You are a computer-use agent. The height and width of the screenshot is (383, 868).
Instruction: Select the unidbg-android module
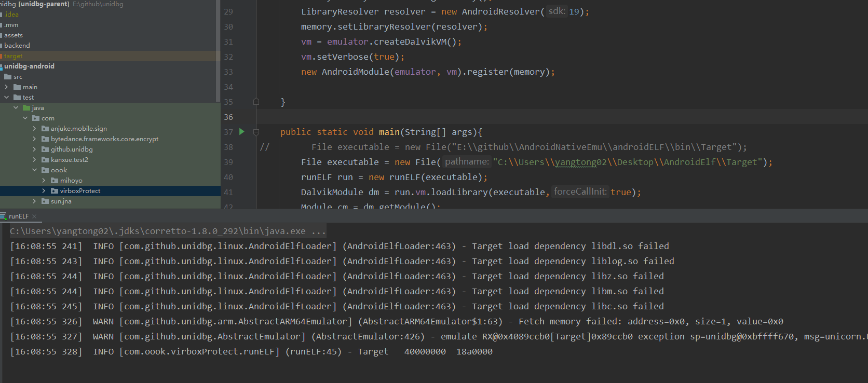point(29,66)
